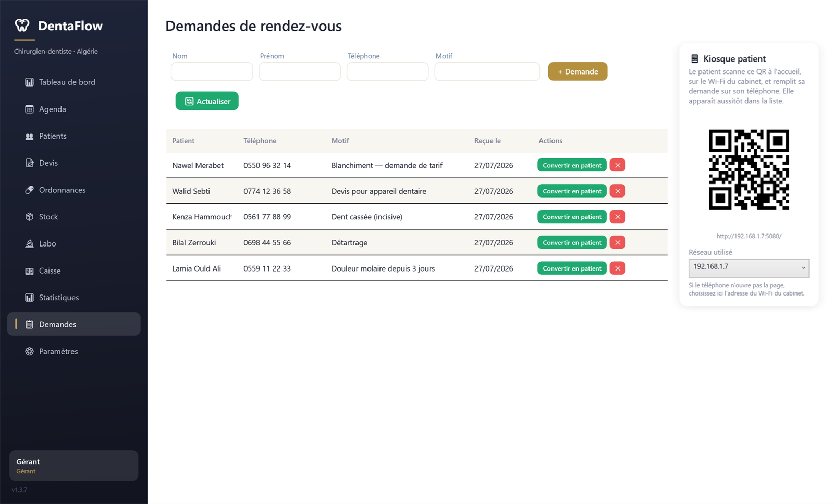Screen dimensions: 834x504
Task: Open the Patients menu item
Action: pos(73,136)
